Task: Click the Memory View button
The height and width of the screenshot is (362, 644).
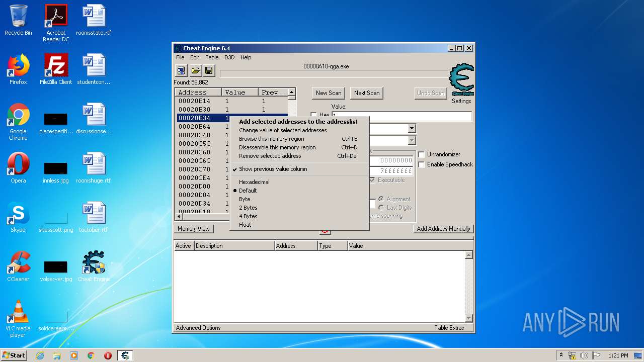Action: coord(194,229)
